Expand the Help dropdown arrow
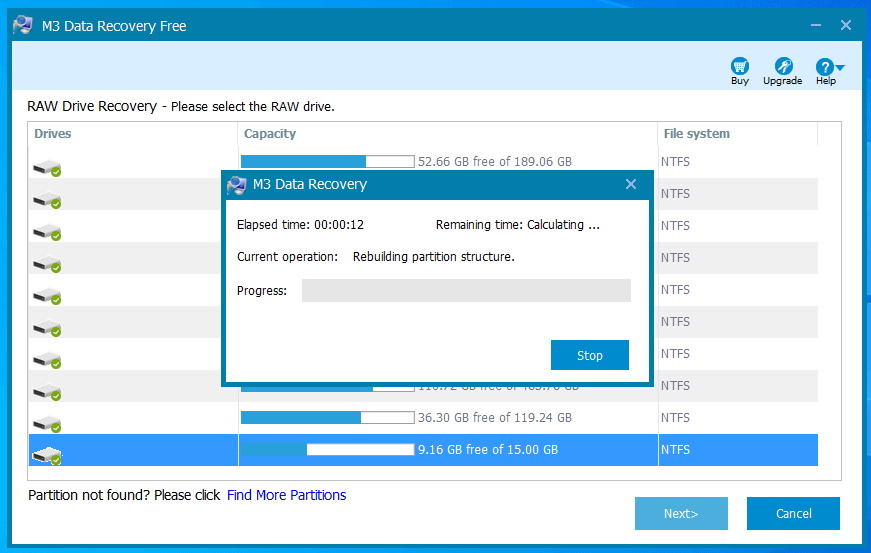The width and height of the screenshot is (871, 553). (840, 67)
